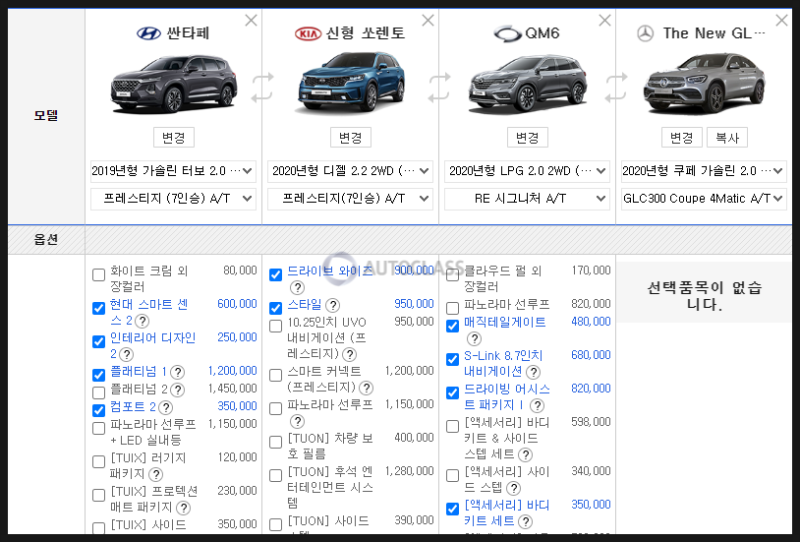Click 변경 button under 싼타페
This screenshot has width=800, height=542.
(x=173, y=138)
